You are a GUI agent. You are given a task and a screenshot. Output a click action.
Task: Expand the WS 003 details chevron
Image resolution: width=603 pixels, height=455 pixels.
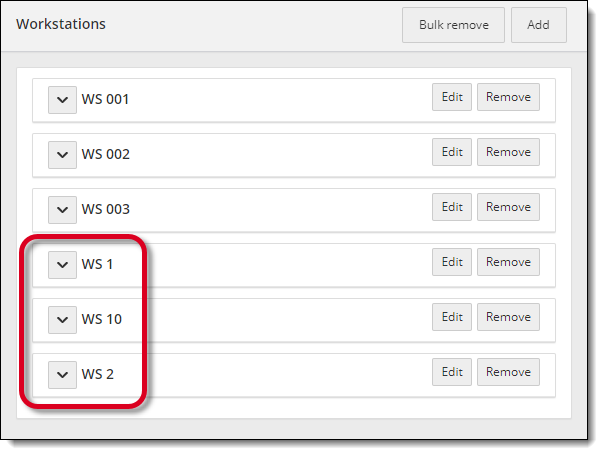[x=62, y=209]
